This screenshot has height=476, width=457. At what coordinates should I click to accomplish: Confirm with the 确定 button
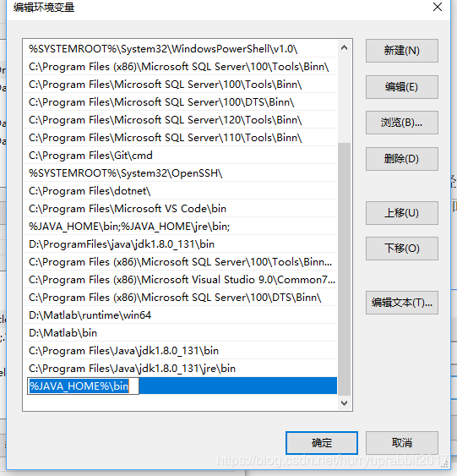322,443
